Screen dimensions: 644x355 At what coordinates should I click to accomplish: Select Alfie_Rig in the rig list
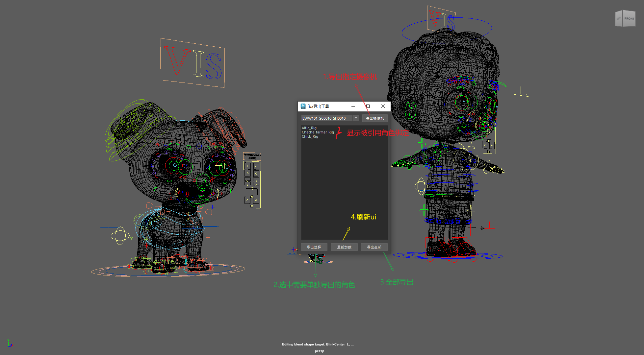[309, 128]
